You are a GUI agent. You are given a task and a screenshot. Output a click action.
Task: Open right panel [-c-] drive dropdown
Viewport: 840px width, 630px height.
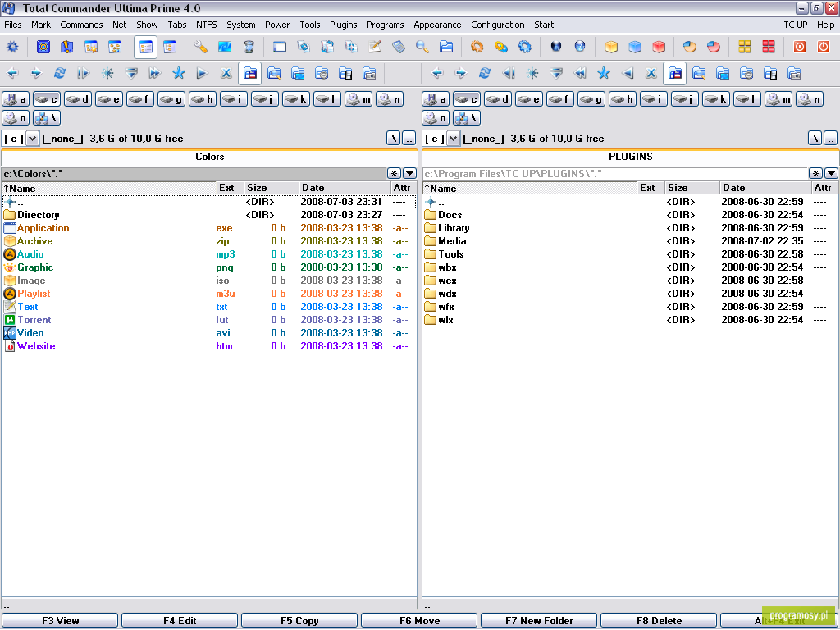click(453, 139)
